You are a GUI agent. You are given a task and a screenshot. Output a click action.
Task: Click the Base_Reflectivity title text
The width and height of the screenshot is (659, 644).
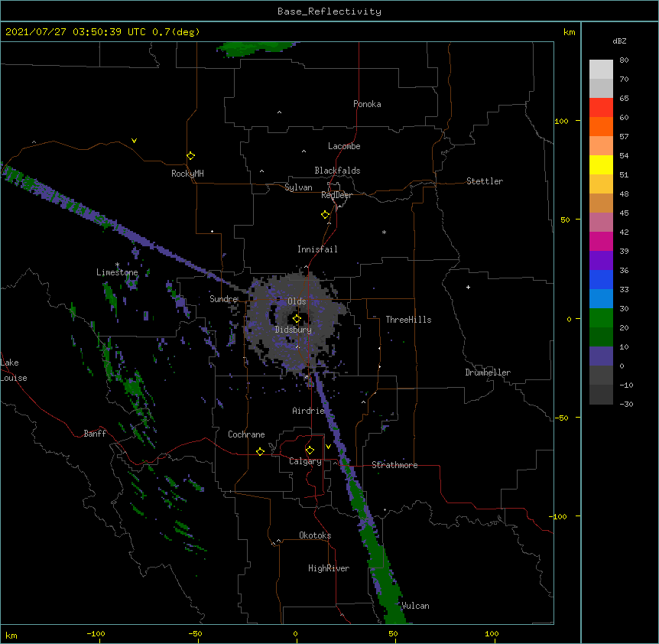329,11
